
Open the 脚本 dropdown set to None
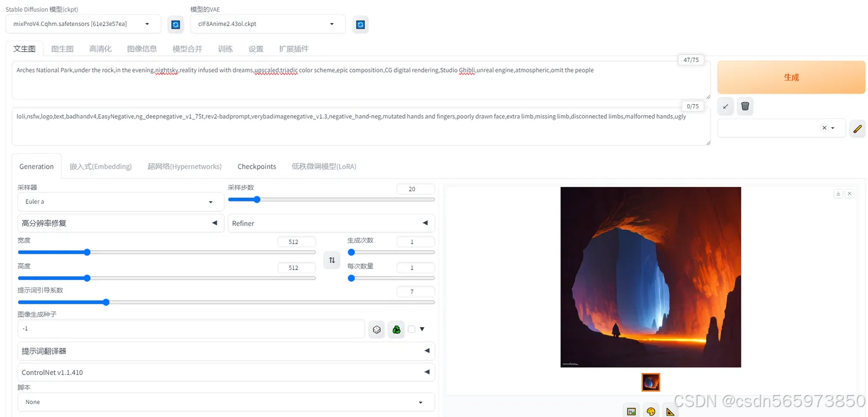226,402
